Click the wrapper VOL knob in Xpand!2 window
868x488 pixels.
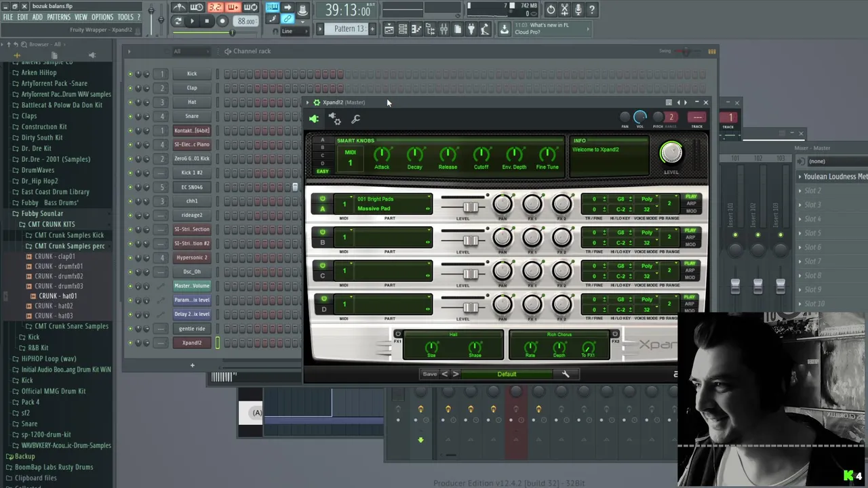[x=639, y=117]
